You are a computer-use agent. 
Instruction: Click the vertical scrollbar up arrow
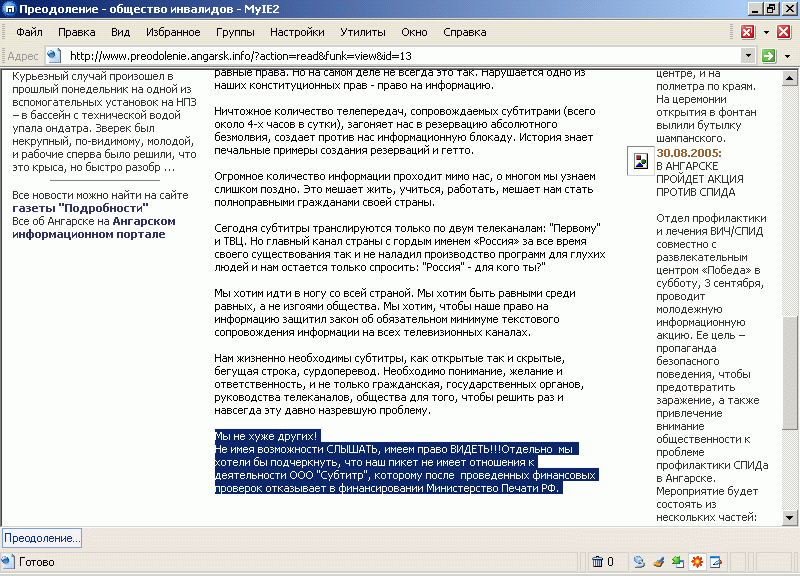tap(789, 78)
